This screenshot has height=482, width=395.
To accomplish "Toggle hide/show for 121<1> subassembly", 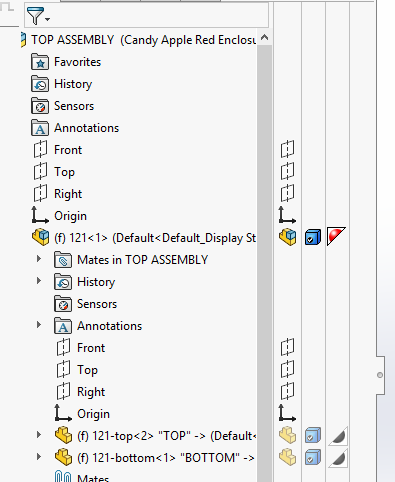I will pos(288,237).
